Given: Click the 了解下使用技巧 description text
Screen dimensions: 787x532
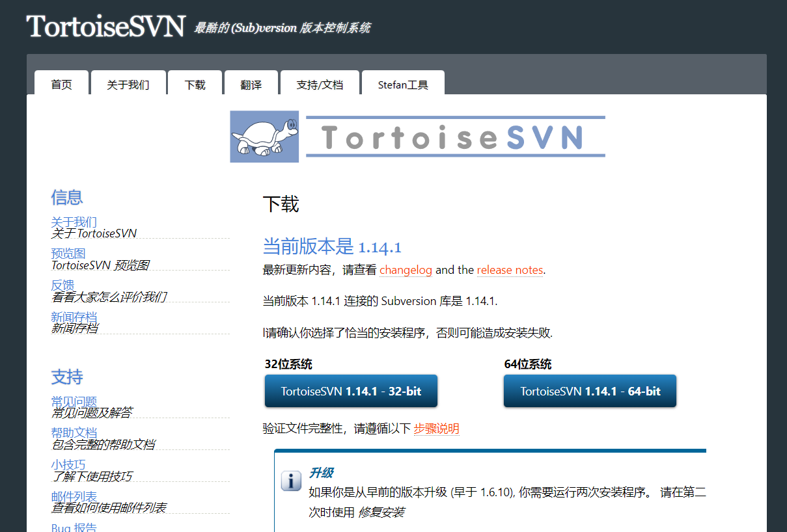Looking at the screenshot, I should (x=92, y=477).
